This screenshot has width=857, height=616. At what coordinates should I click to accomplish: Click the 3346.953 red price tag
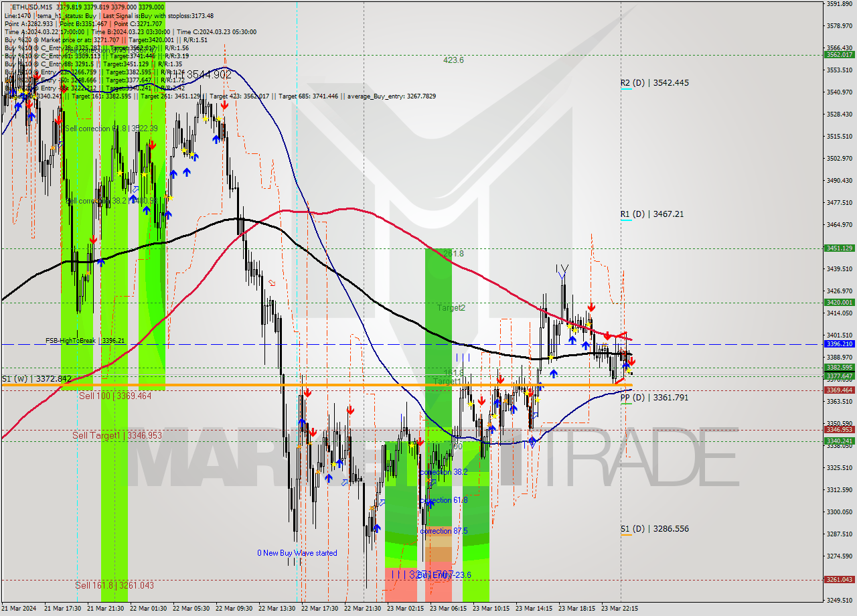[x=840, y=429]
